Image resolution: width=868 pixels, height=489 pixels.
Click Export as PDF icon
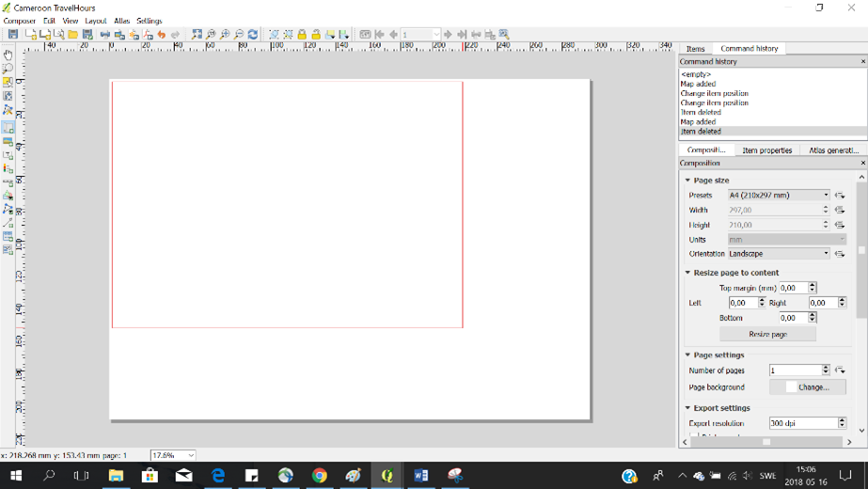click(x=148, y=35)
